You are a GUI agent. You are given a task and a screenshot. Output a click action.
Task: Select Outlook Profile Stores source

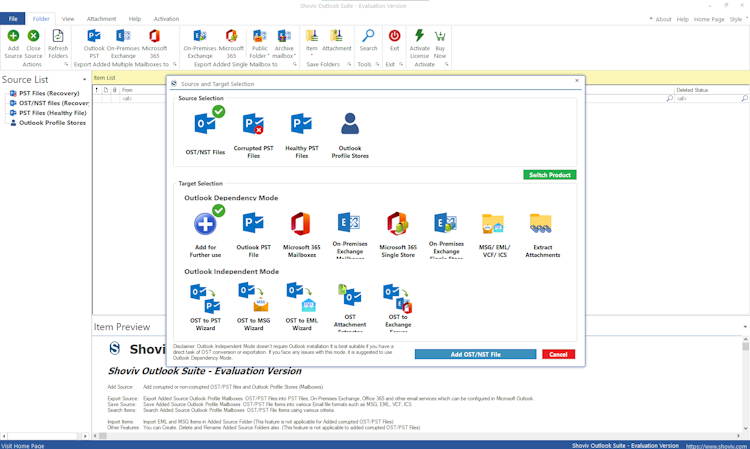click(350, 135)
